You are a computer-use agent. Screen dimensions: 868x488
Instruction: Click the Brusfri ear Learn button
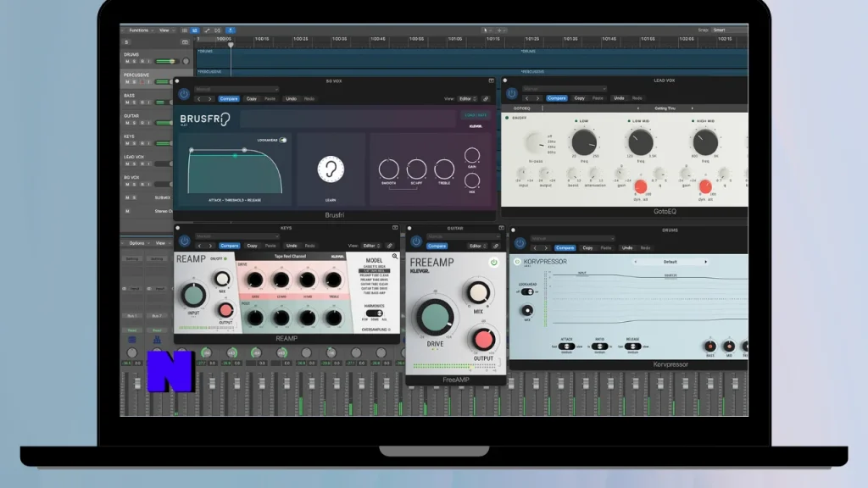click(x=331, y=169)
